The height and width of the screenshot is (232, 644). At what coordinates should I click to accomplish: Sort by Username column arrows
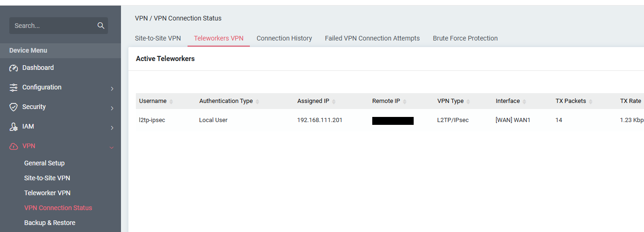click(x=171, y=102)
